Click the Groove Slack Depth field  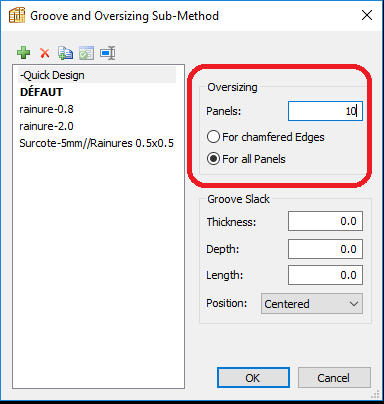(325, 249)
